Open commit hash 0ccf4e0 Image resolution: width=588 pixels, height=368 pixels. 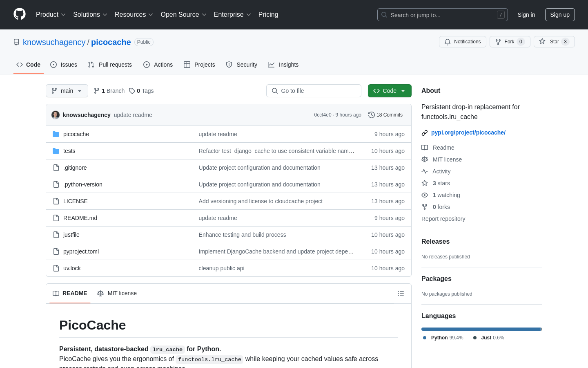[x=323, y=115]
